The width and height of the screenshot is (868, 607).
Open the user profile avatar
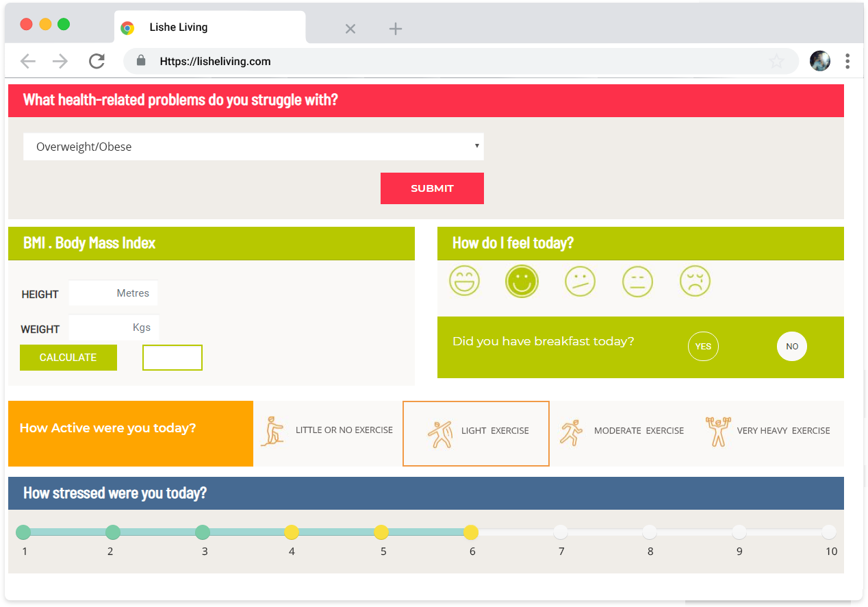[x=820, y=61]
